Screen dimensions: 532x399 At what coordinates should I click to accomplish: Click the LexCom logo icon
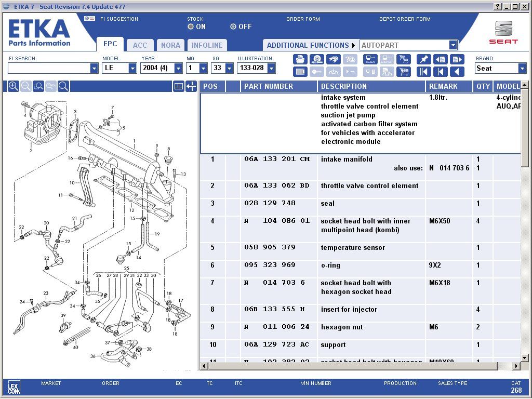pos(14,387)
